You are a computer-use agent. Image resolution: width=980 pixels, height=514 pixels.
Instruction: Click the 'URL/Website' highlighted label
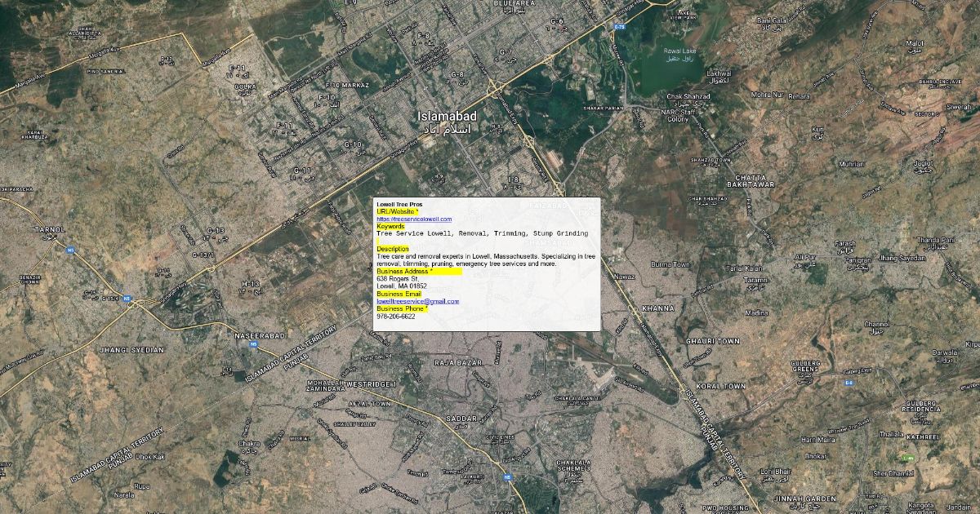pyautogui.click(x=397, y=211)
